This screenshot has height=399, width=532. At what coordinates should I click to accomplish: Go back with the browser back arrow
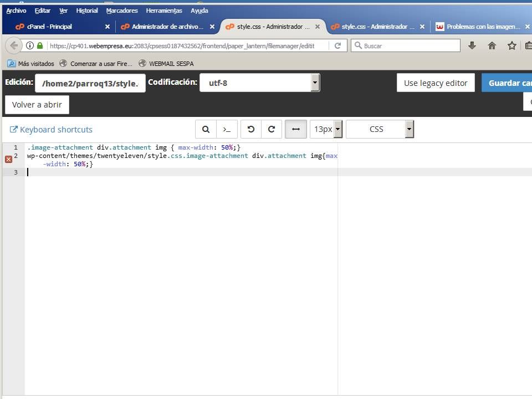(x=14, y=45)
